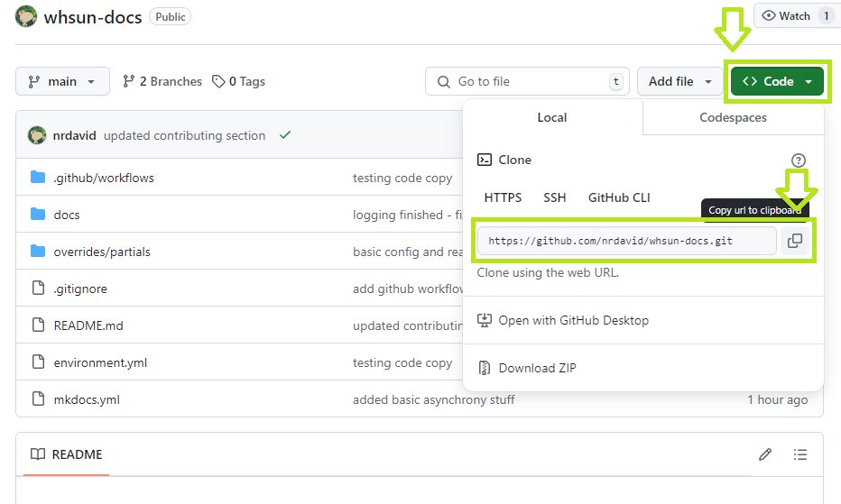
Task: Click the 'Clone using the web URL.' text
Action: (548, 273)
